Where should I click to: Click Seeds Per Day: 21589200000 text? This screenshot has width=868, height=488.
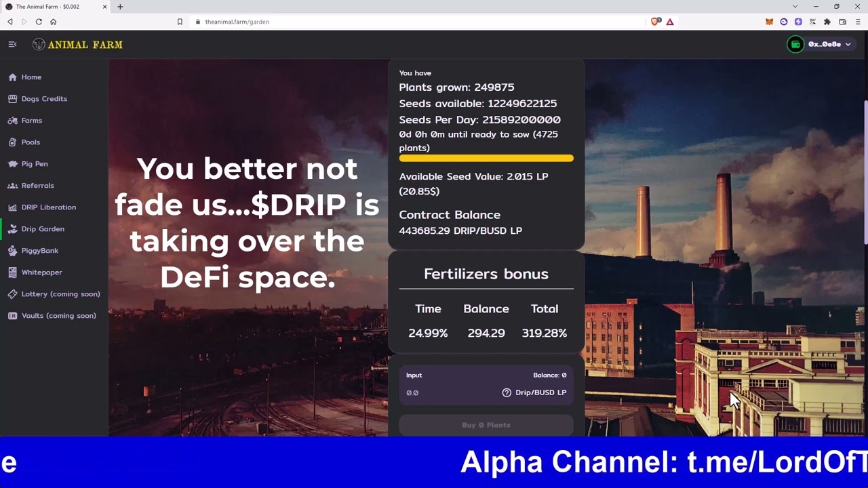pos(480,120)
